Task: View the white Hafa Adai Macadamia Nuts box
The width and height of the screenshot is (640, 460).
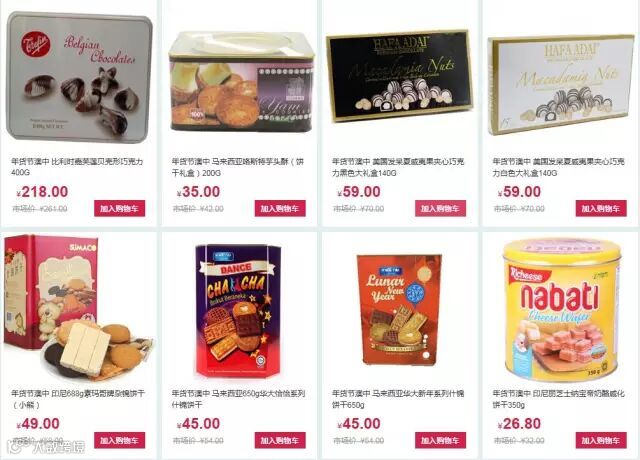Action: point(560,84)
